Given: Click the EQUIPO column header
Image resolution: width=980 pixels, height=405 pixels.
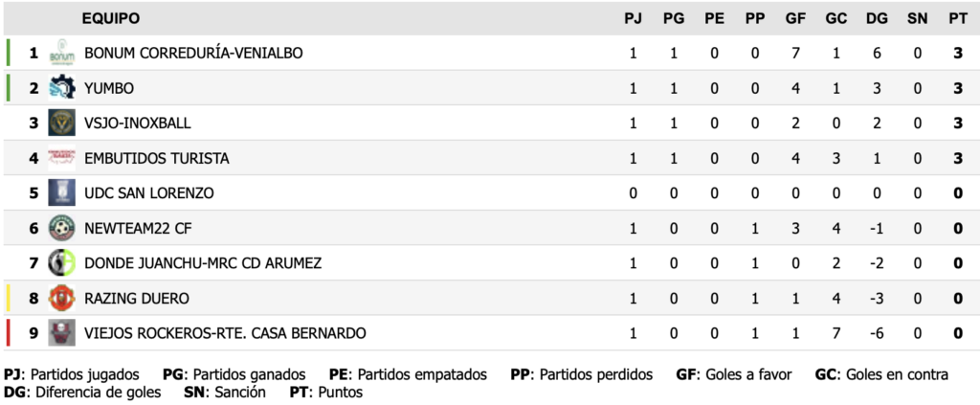Looking at the screenshot, I should [110, 18].
